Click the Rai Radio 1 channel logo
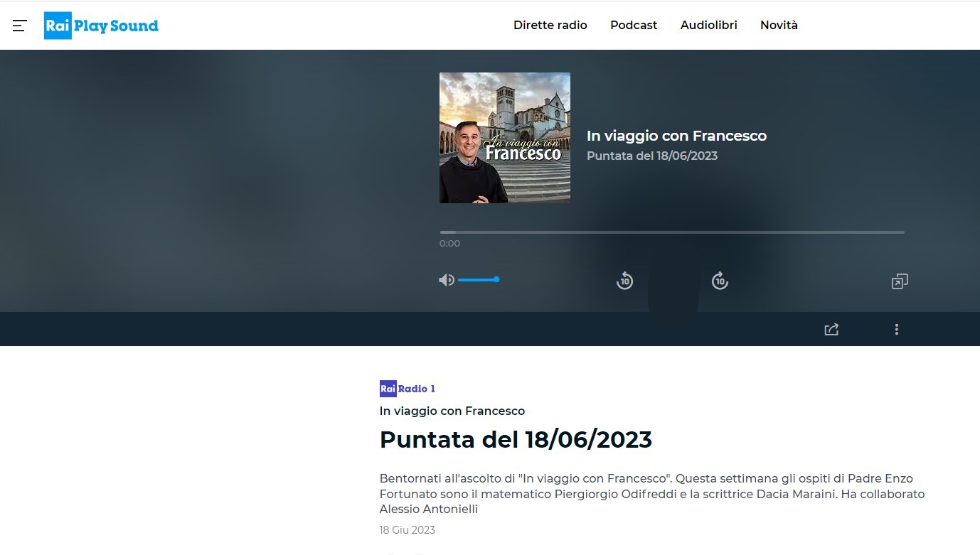Screen dimensions: 980x555 point(408,389)
